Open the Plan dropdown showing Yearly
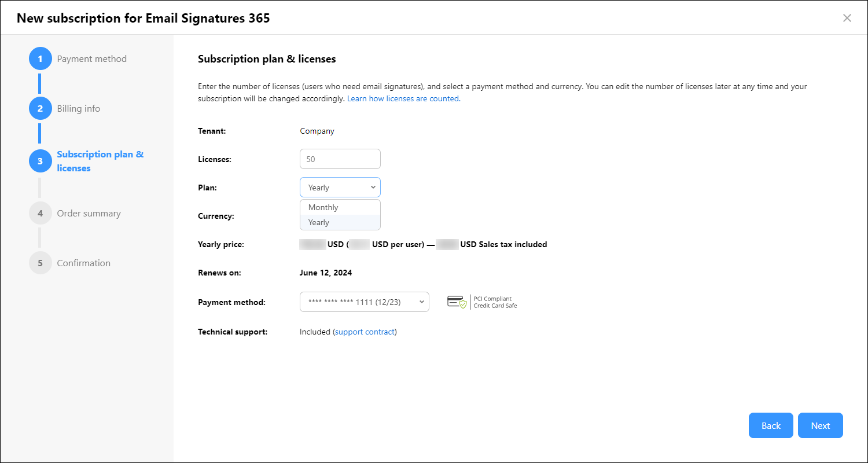 point(340,188)
